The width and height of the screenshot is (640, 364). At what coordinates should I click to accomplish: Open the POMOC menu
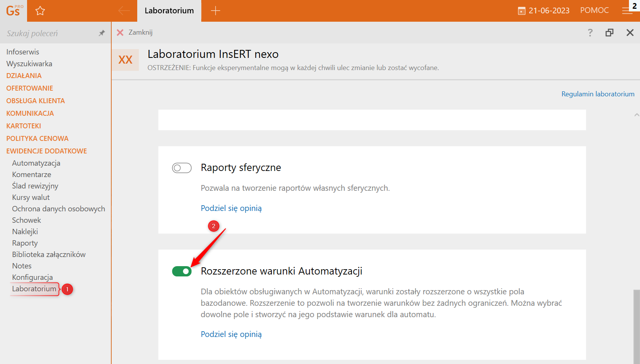click(594, 11)
